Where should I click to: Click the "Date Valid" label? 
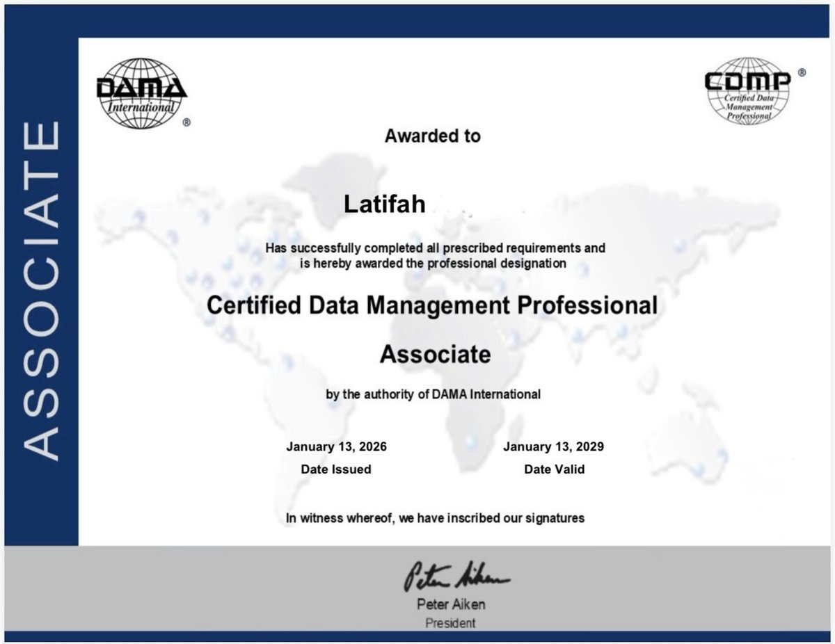(555, 469)
